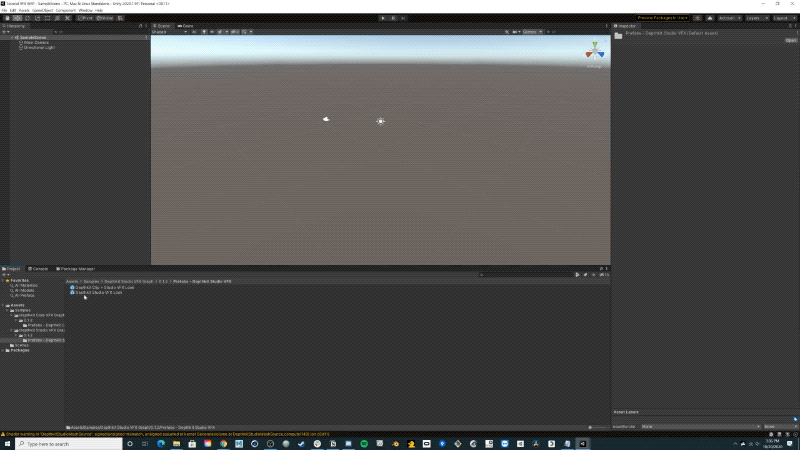The width and height of the screenshot is (800, 450).
Task: Select the Move tool in the toolbar
Action: coord(17,18)
